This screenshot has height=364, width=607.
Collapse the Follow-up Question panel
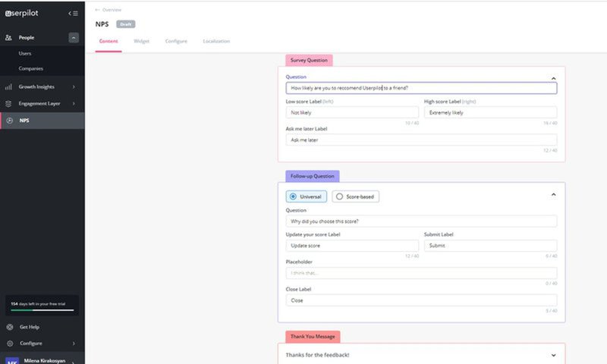pos(554,195)
